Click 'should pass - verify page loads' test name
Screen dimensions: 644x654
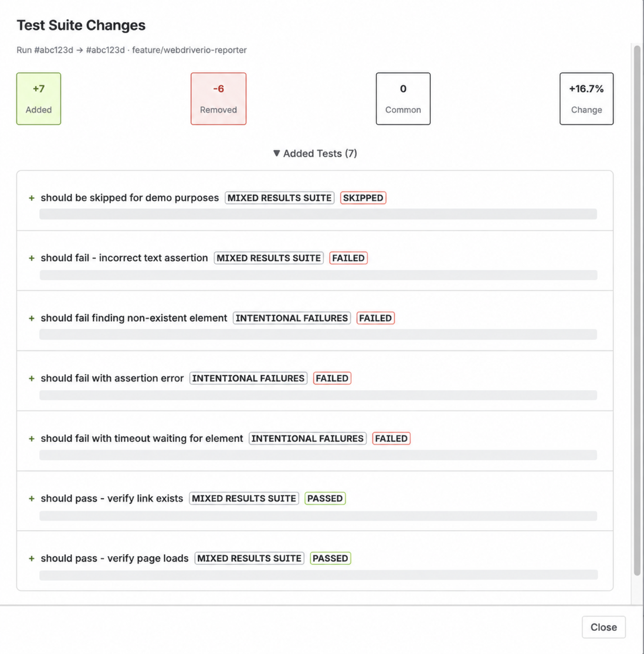point(115,558)
